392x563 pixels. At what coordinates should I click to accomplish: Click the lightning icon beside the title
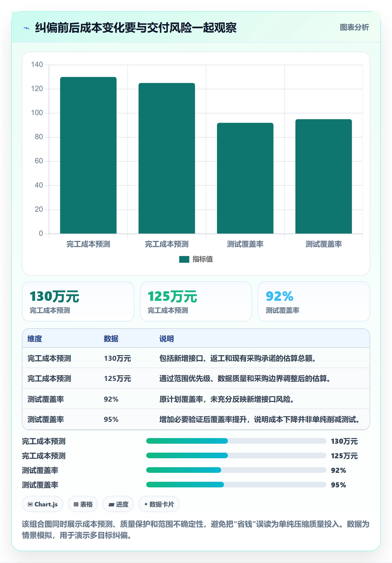pos(27,28)
